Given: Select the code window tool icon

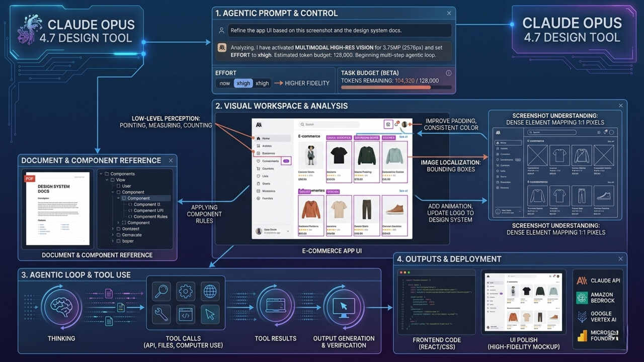Looking at the screenshot, I should [x=186, y=315].
